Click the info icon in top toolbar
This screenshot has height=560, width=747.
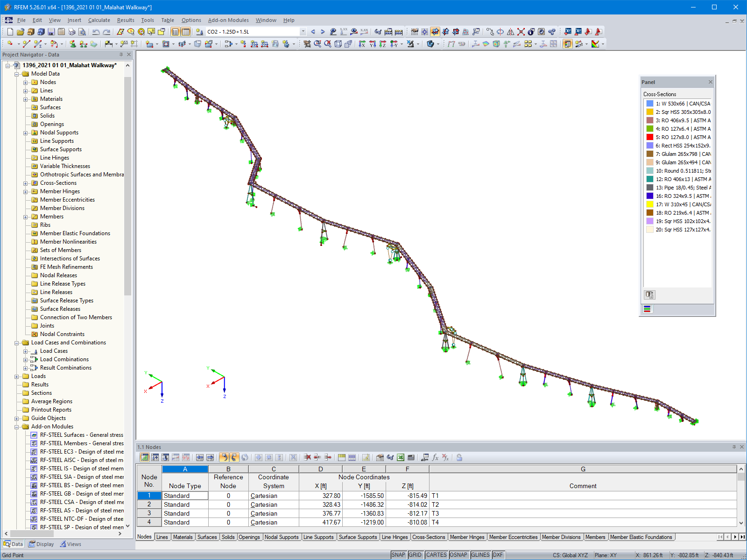(x=531, y=32)
